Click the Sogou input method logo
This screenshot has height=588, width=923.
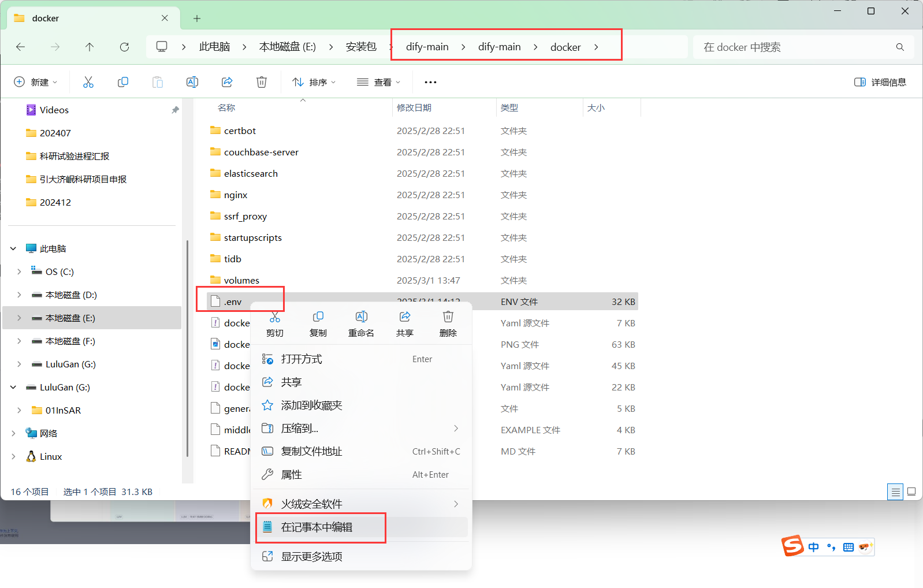[792, 546]
